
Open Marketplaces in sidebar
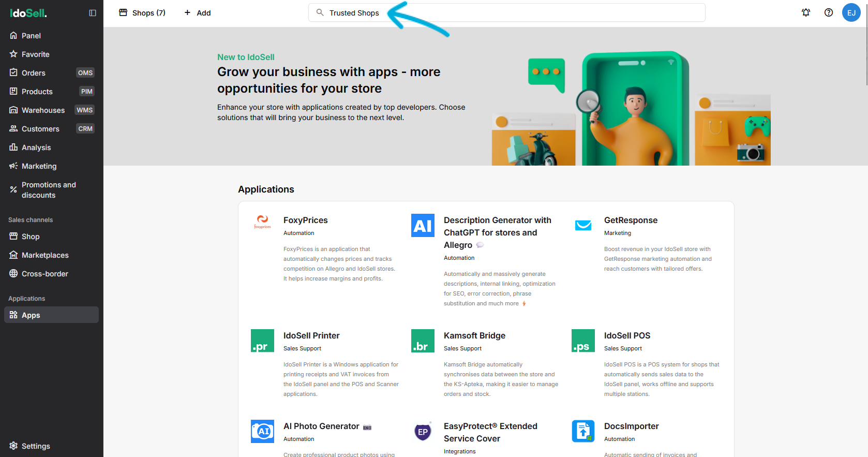(x=51, y=255)
